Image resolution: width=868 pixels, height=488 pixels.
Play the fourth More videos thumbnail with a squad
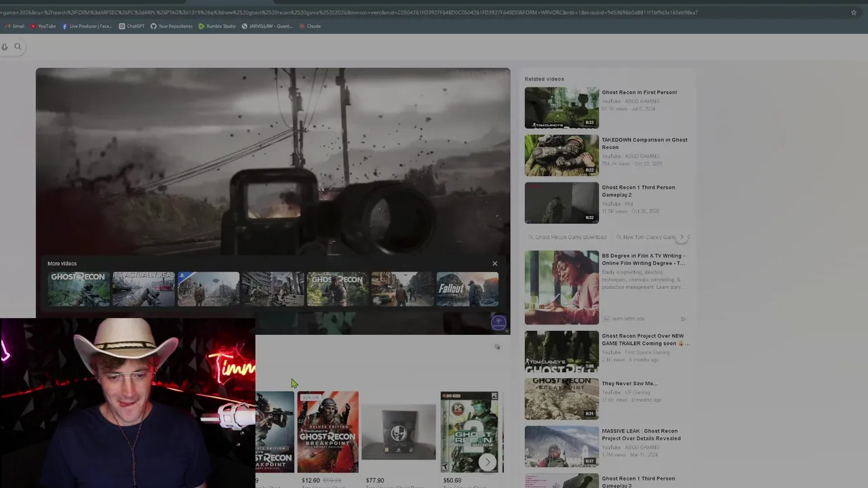(273, 289)
